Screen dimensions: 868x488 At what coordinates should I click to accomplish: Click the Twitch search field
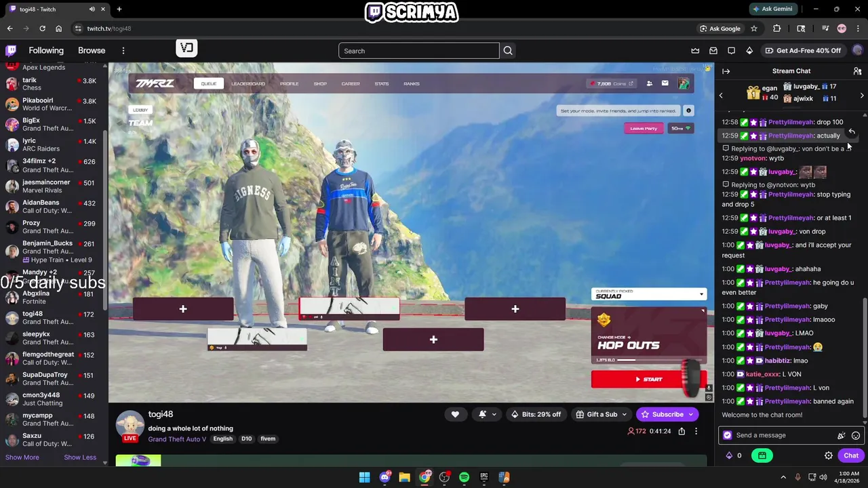pos(418,51)
